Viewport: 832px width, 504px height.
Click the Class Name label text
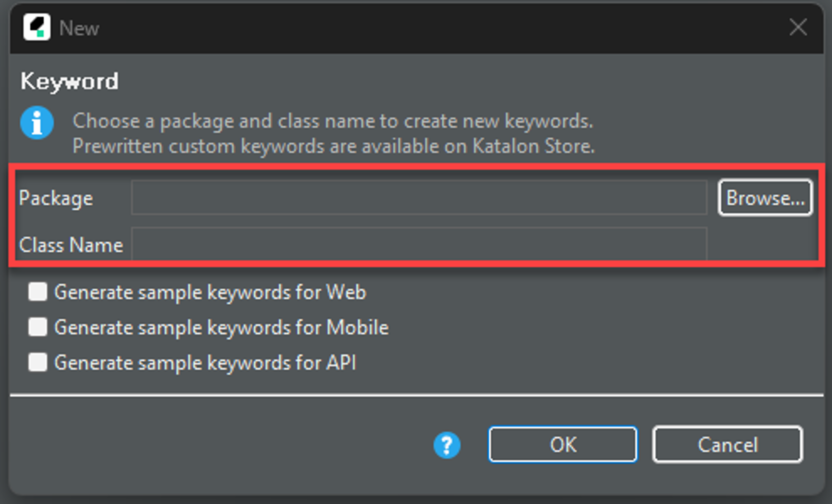click(x=71, y=245)
